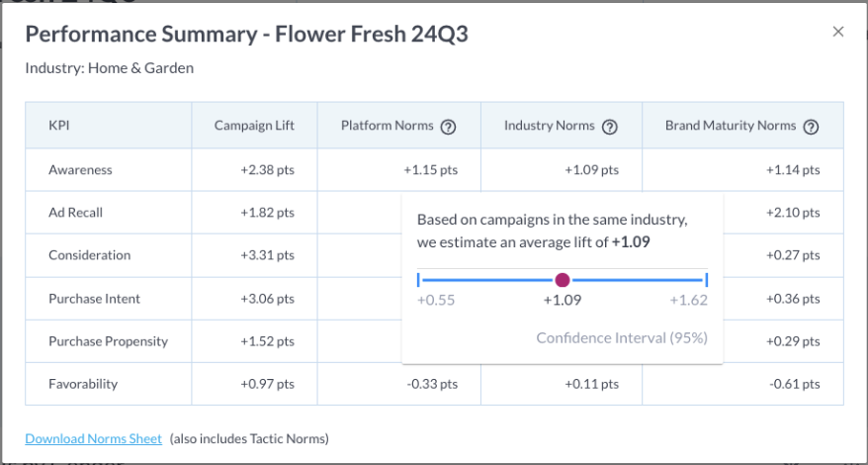Click the Purchase Intent KPI label
The width and height of the screenshot is (868, 465).
(94, 299)
